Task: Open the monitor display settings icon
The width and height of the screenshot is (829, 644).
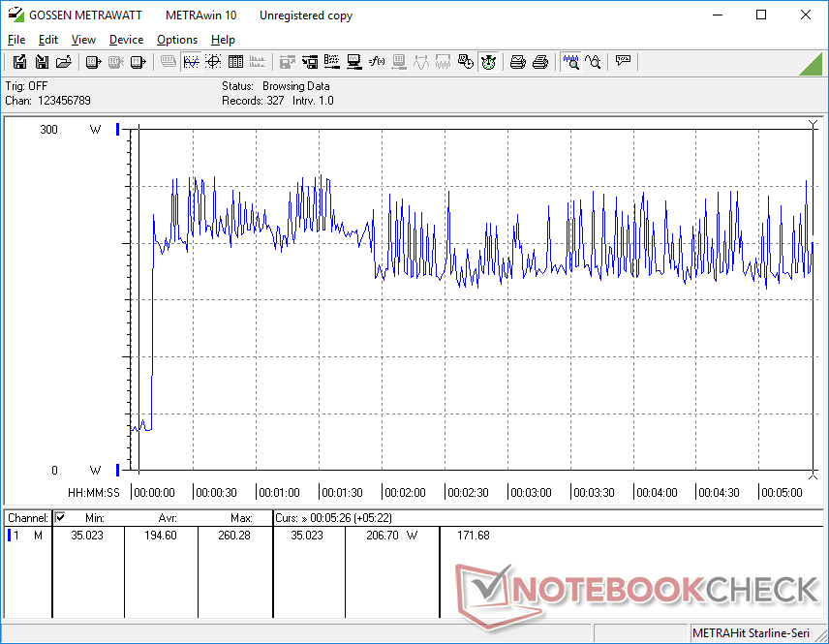Action: point(354,62)
